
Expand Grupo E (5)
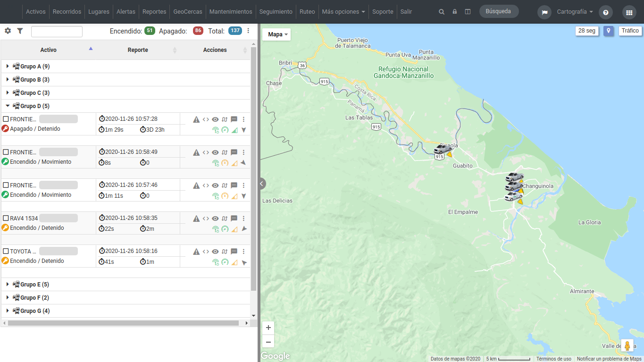[x=8, y=285]
